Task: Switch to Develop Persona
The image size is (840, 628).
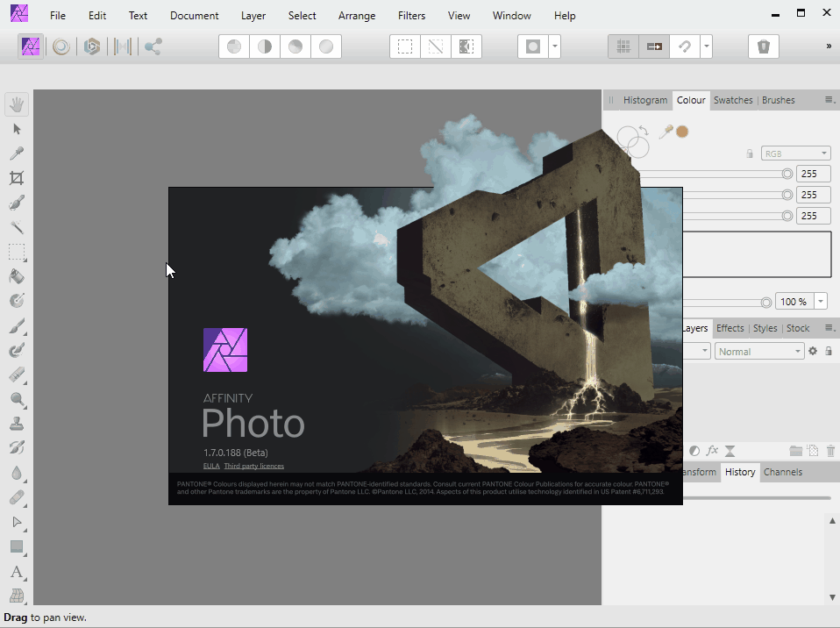Action: pos(91,46)
